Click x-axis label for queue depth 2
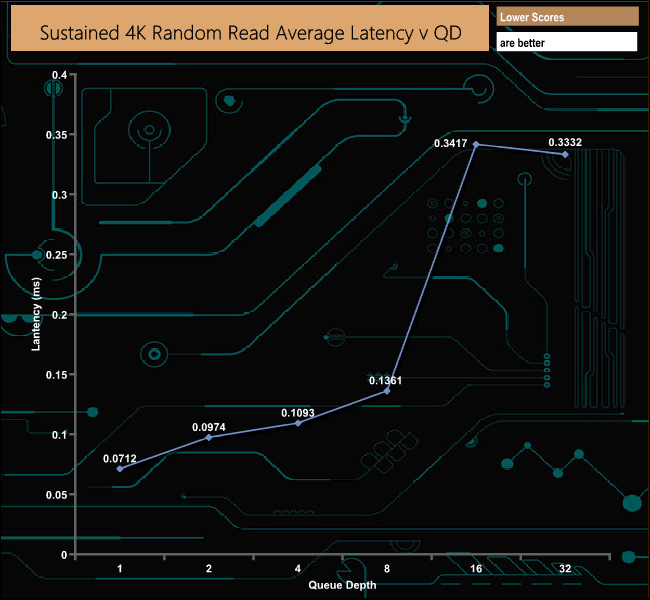 (x=209, y=568)
